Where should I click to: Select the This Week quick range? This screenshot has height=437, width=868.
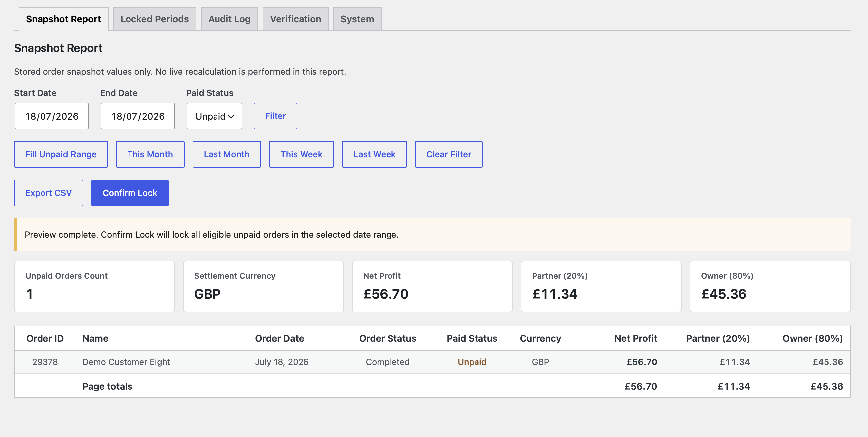[x=301, y=154]
